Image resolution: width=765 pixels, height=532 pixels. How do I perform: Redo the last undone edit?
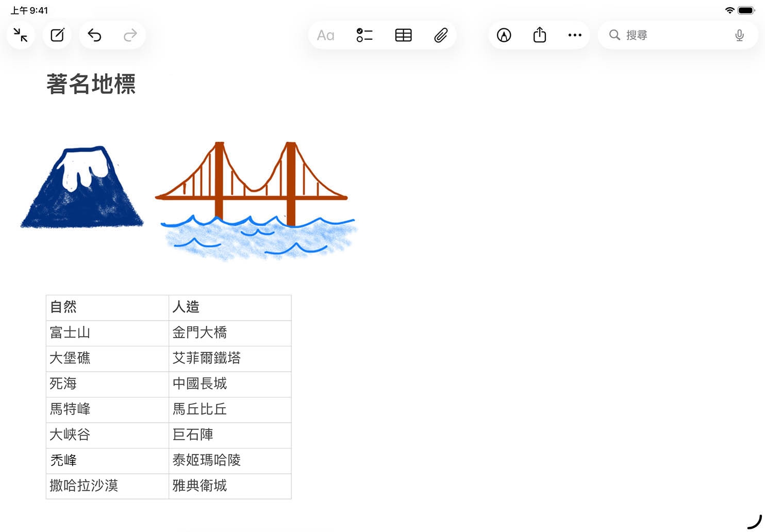pos(130,35)
